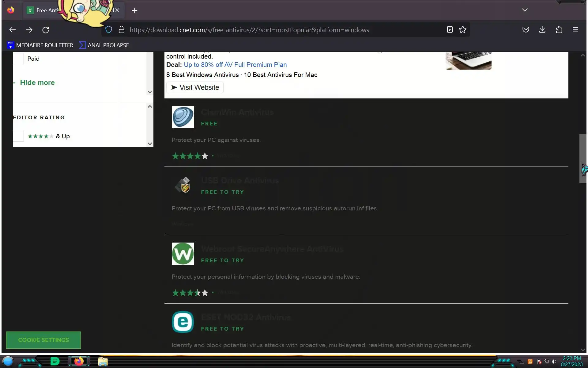Collapse filters with Hide more
This screenshot has width=588, height=368.
tap(37, 82)
